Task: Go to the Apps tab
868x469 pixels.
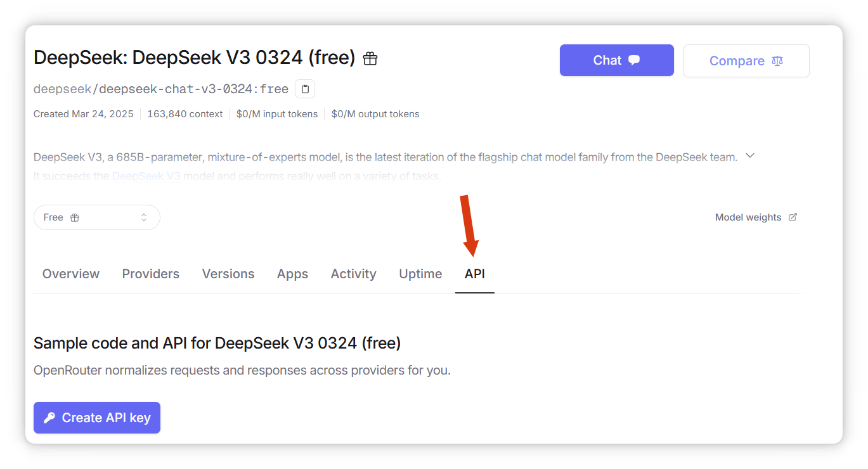Action: click(292, 274)
